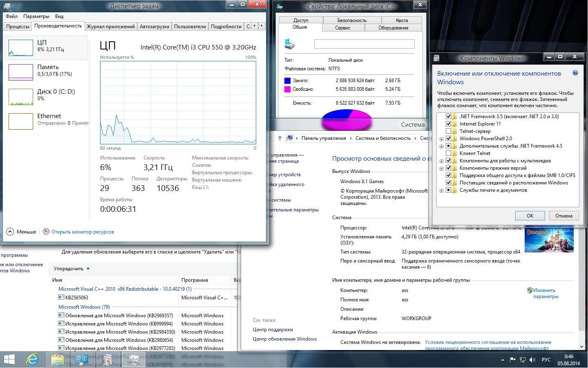This screenshot has width=588, height=368.
Task: Expand Дополнительные службы .NET Framework 4.5 node
Action: 441,146
